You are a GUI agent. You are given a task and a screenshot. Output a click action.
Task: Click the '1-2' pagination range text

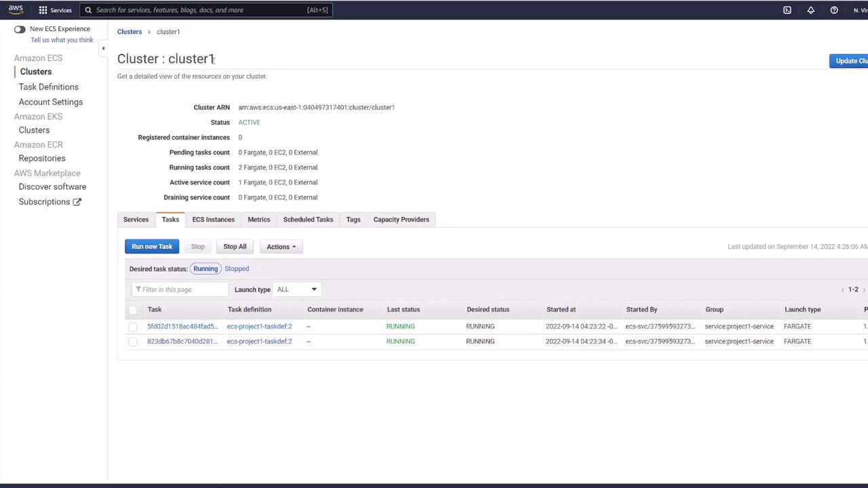pyautogui.click(x=853, y=289)
